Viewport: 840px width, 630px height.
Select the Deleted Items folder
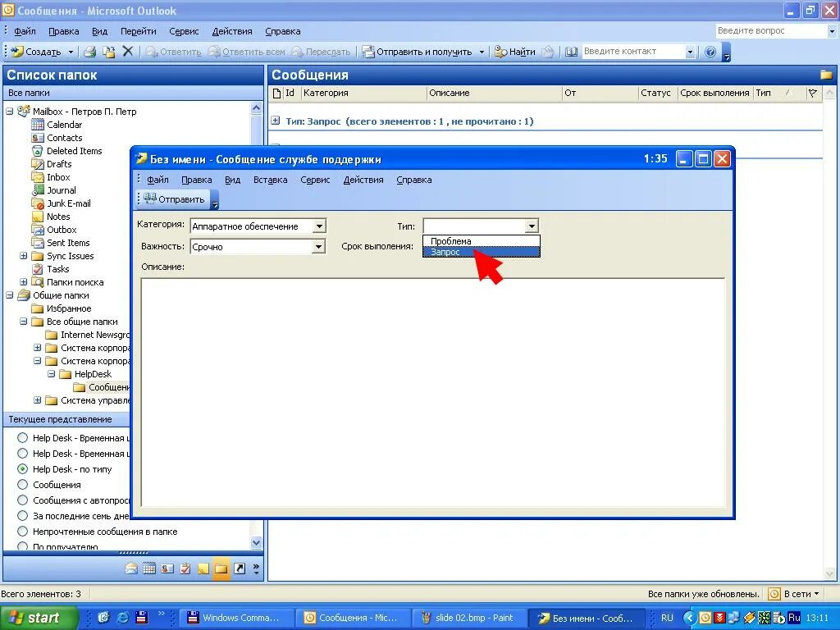74,151
